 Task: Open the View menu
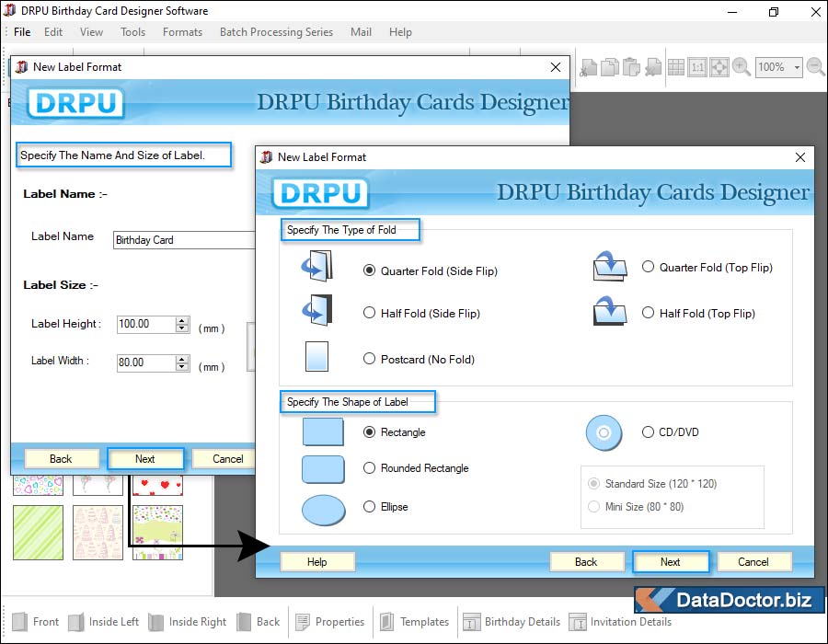(x=91, y=32)
